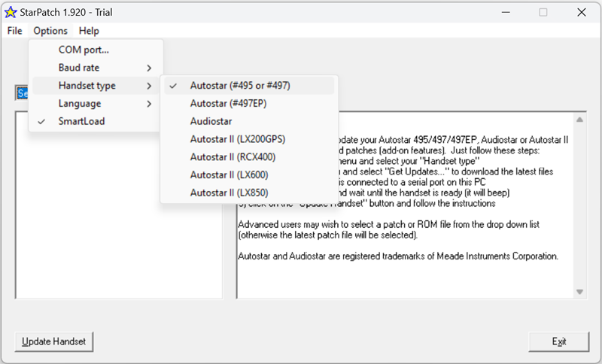602x364 pixels.
Task: Click the scrollbar down arrow in instructions
Action: (580, 292)
